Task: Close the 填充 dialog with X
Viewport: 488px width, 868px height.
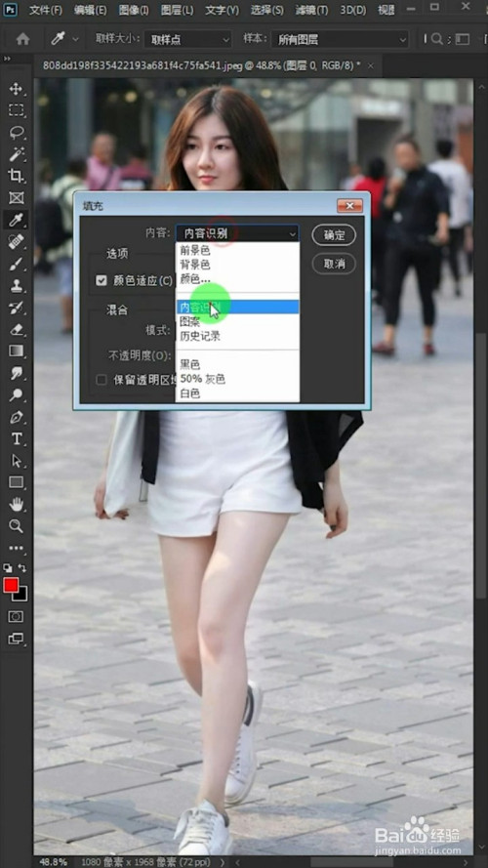Action: pos(349,206)
